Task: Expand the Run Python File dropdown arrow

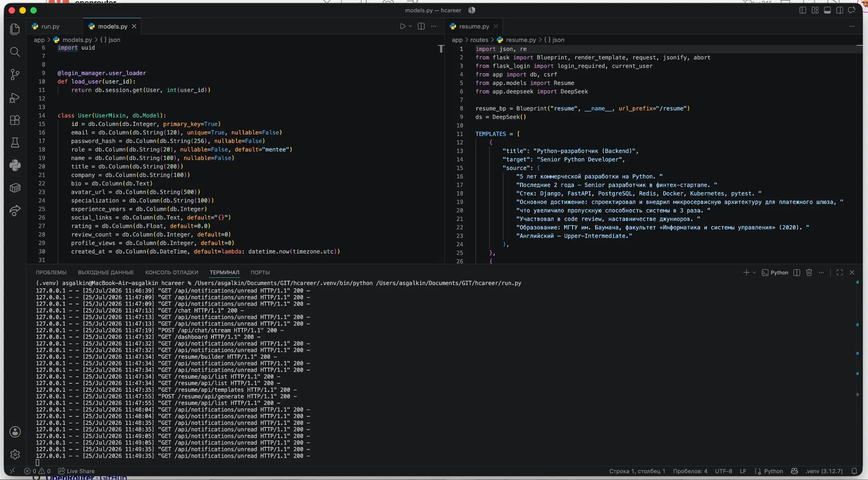Action: tap(410, 26)
